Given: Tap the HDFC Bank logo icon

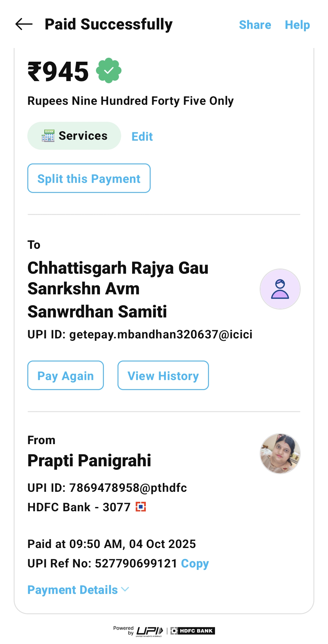Looking at the screenshot, I should [x=141, y=507].
